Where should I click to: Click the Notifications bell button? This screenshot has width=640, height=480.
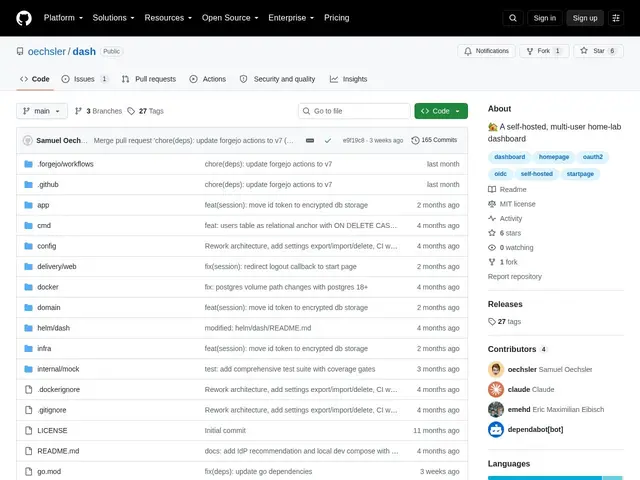point(486,51)
